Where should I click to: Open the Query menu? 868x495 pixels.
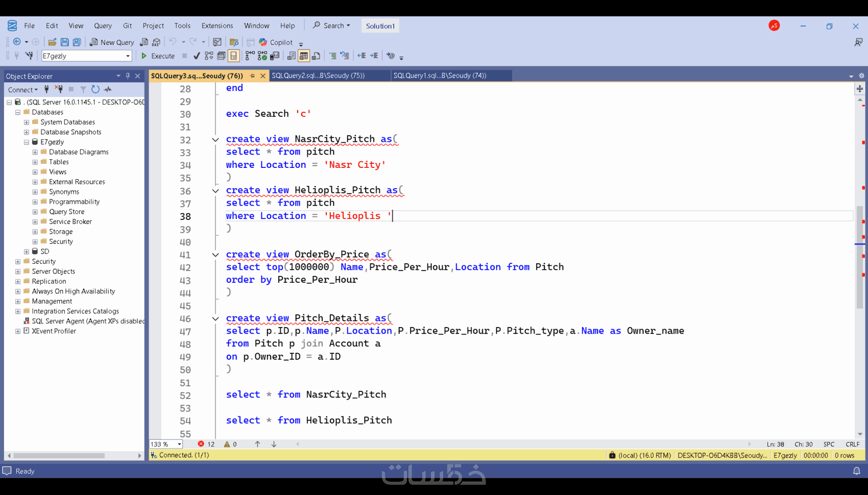103,26
